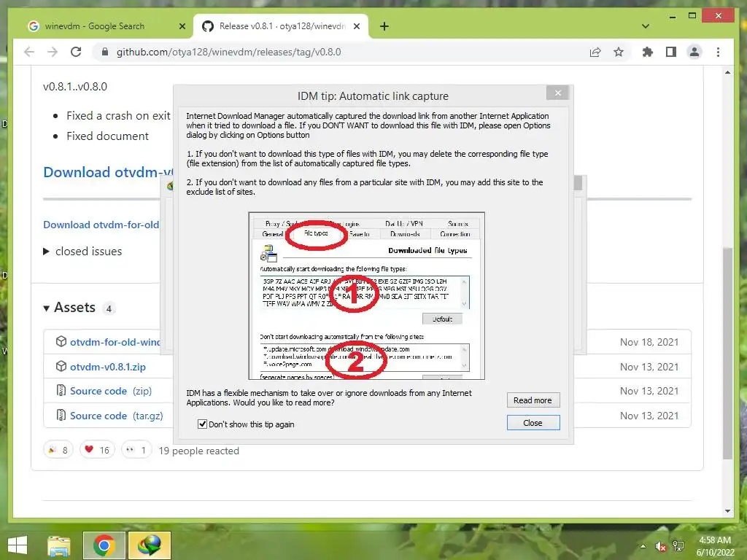
Task: Click package icon beside otvdm-v0.8.1.zip
Action: pos(61,366)
